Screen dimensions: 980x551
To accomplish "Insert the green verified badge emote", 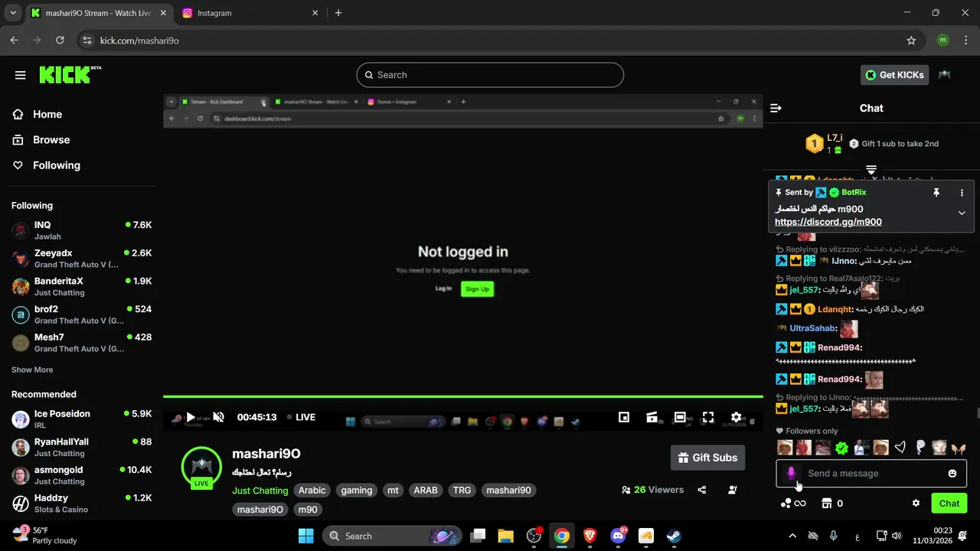I will [x=842, y=448].
